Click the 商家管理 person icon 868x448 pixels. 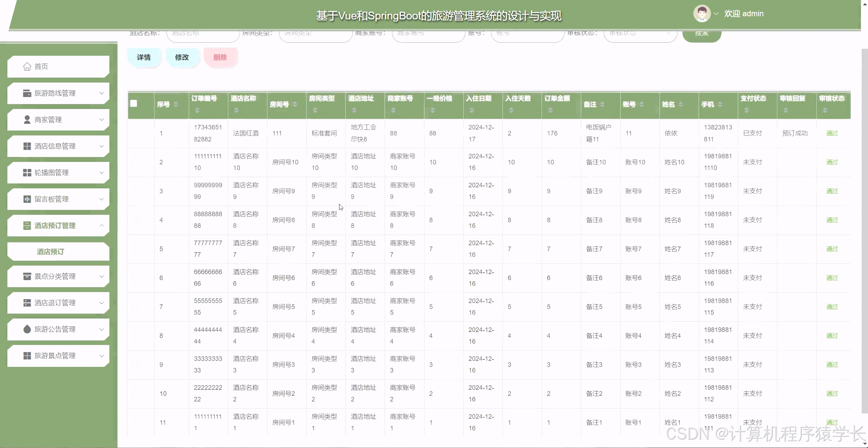tap(27, 120)
